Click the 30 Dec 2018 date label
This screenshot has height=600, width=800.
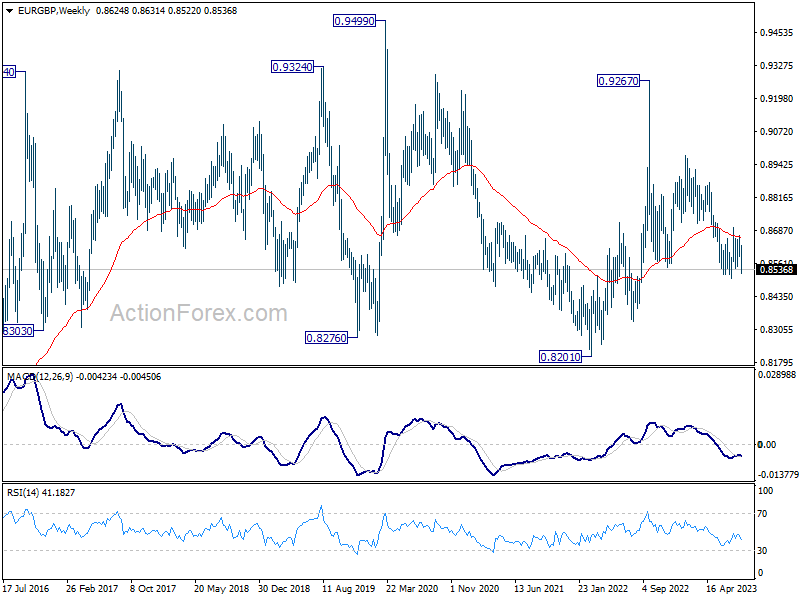pyautogui.click(x=284, y=588)
